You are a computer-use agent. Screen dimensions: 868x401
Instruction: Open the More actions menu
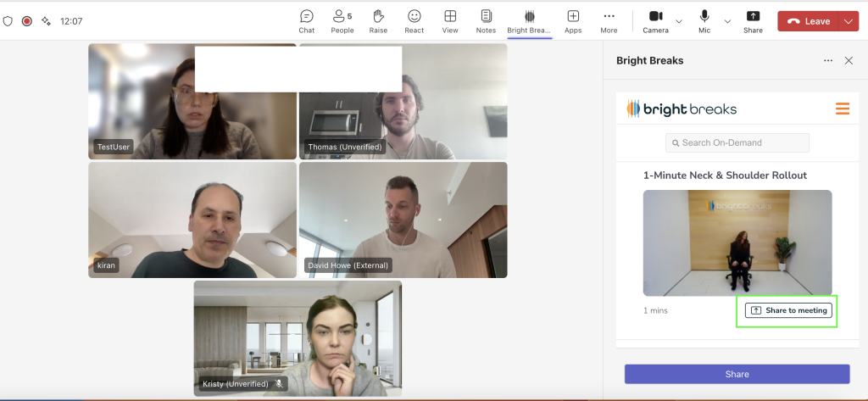coord(609,21)
